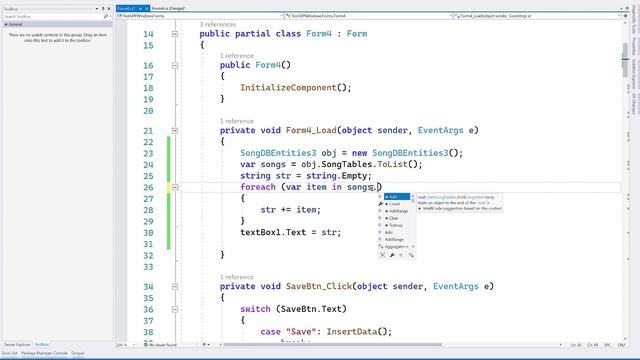
Task: Toggle IntelliSense expand-selection filter icon
Action: coord(382,255)
